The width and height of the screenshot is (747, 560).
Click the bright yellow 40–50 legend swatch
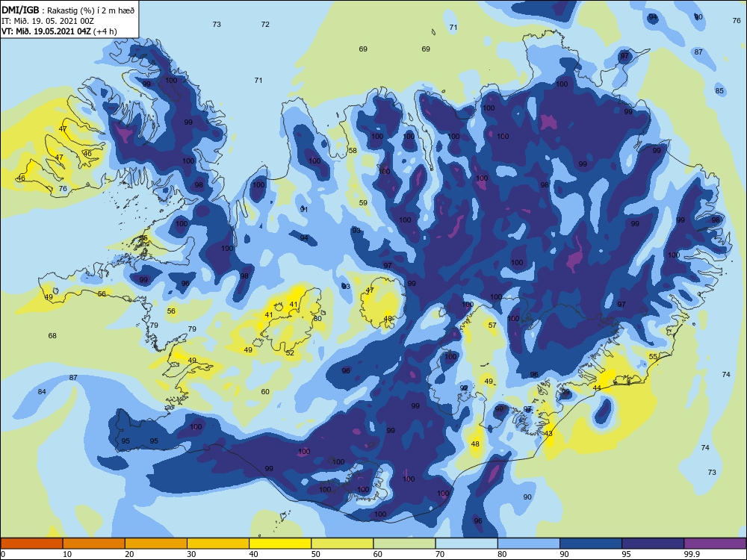point(280,544)
